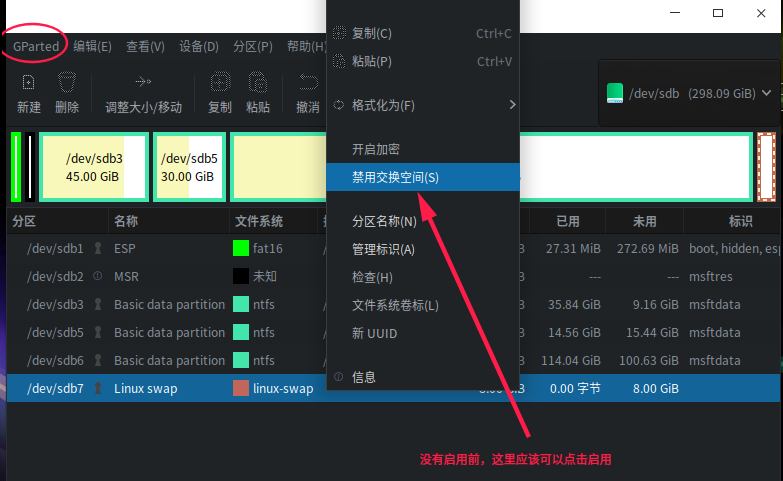Select the /dev/sdb7 Linux swap row

[x=393, y=388]
